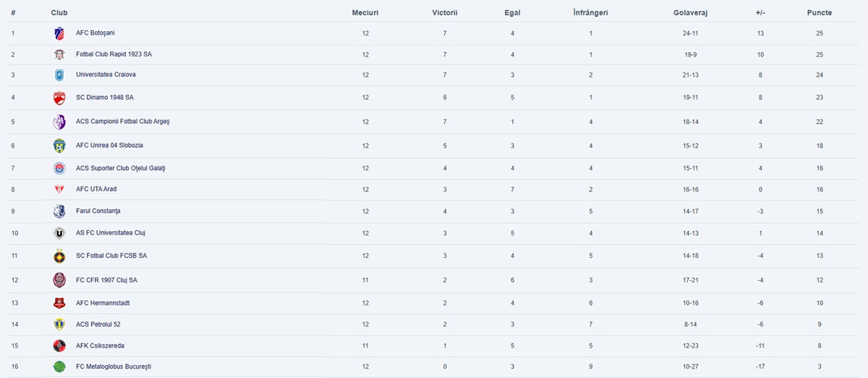Screen dimensions: 868x378
Task: Click the CFR 1907 Cluj logo
Action: tap(59, 280)
